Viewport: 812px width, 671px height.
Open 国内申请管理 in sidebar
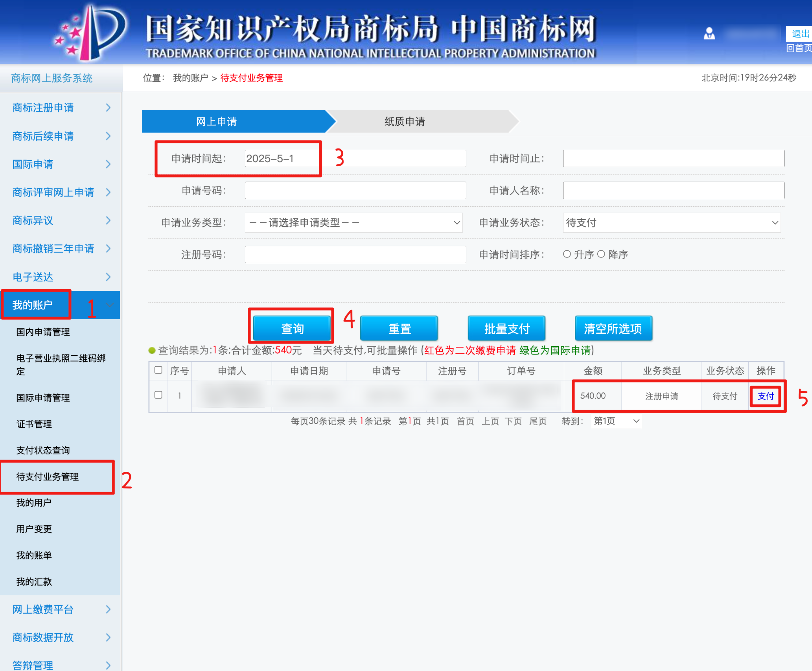click(x=43, y=332)
